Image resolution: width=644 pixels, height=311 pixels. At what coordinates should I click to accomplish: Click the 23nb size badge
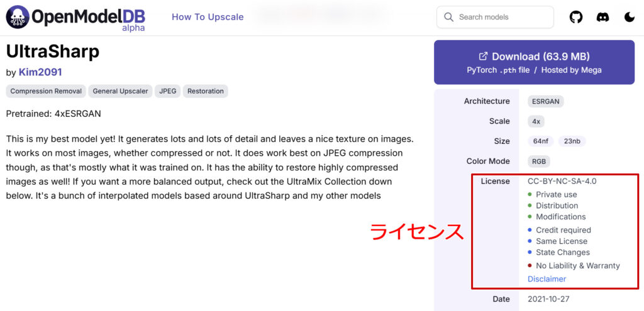point(572,141)
